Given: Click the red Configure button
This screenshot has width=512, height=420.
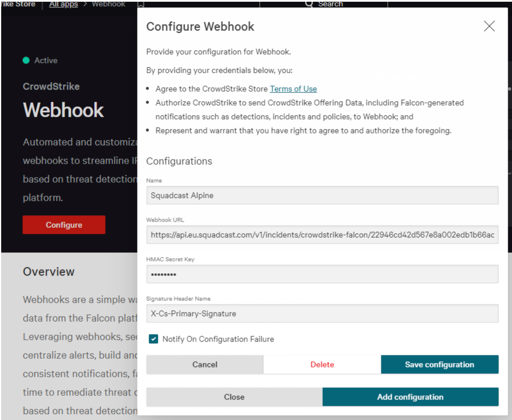Looking at the screenshot, I should (64, 225).
